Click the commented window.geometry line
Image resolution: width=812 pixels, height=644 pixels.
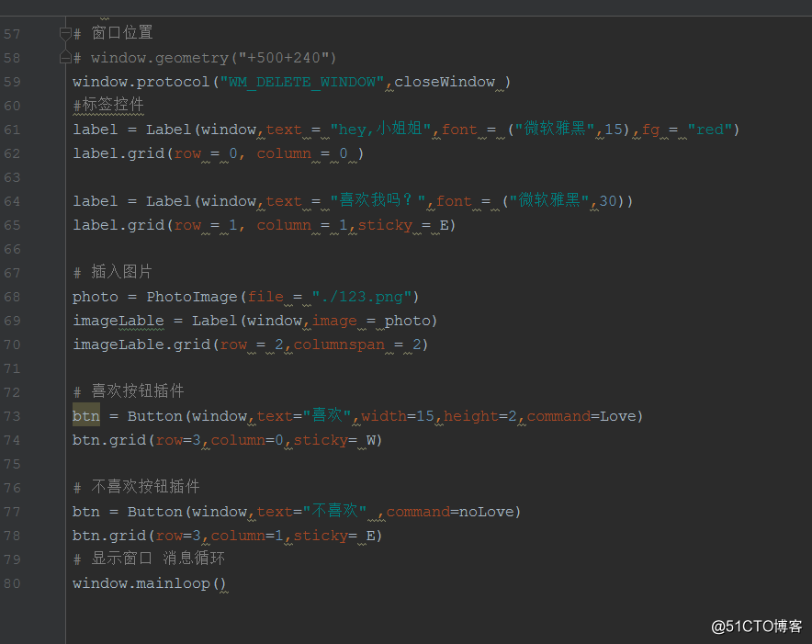point(205,58)
